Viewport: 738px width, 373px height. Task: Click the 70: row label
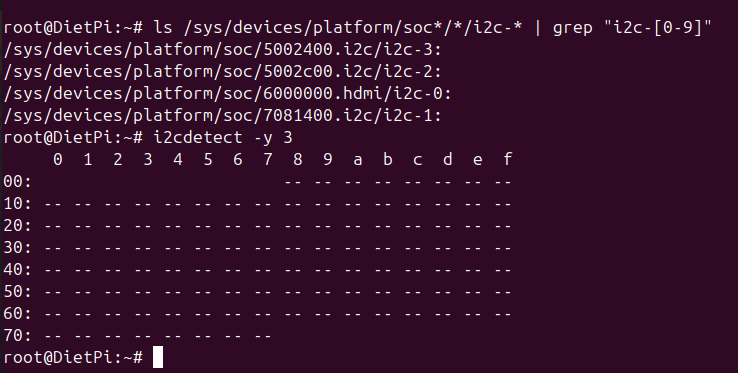[17, 335]
